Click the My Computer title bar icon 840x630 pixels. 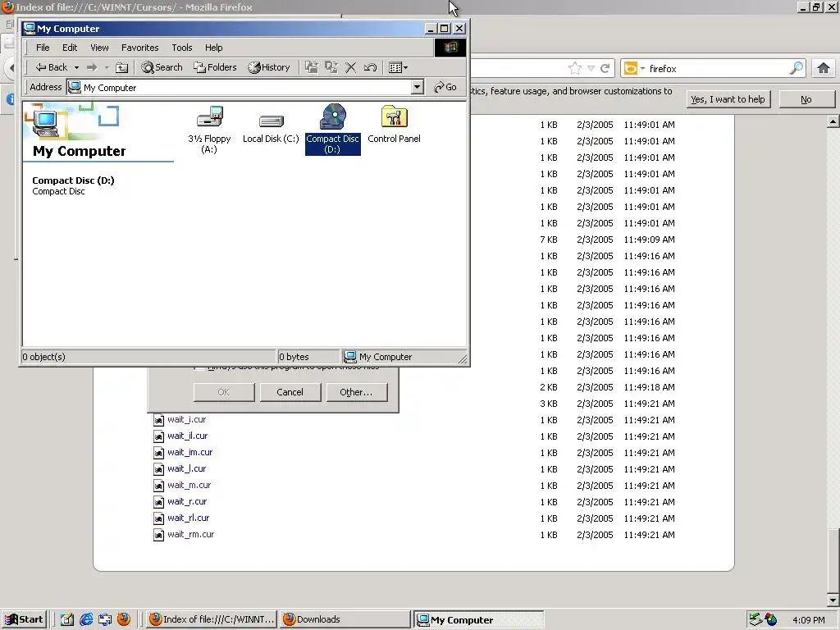[30, 29]
